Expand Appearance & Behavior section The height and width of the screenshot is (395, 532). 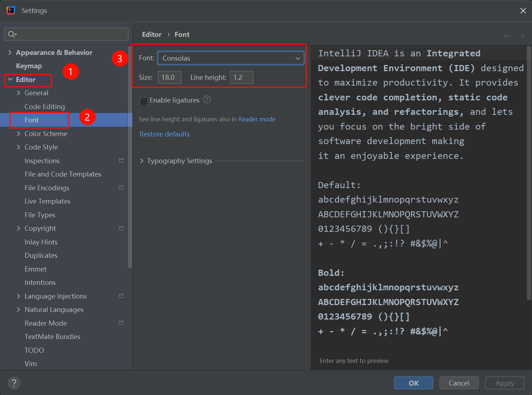click(x=10, y=52)
